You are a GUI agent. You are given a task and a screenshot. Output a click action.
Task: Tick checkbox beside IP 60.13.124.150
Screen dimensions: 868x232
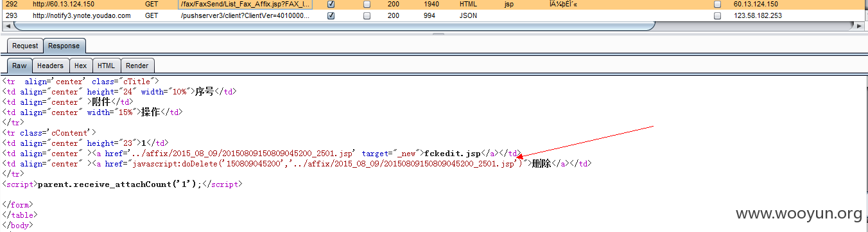(718, 4)
